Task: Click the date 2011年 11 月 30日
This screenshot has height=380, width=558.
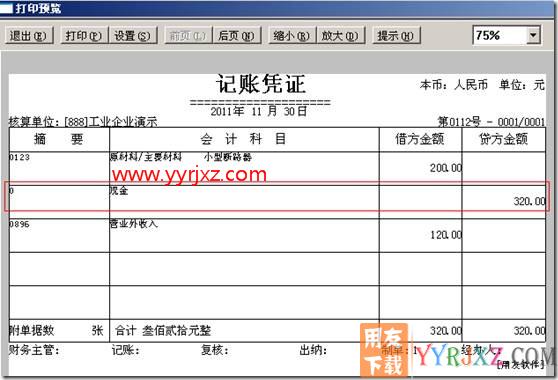Action: 259,111
